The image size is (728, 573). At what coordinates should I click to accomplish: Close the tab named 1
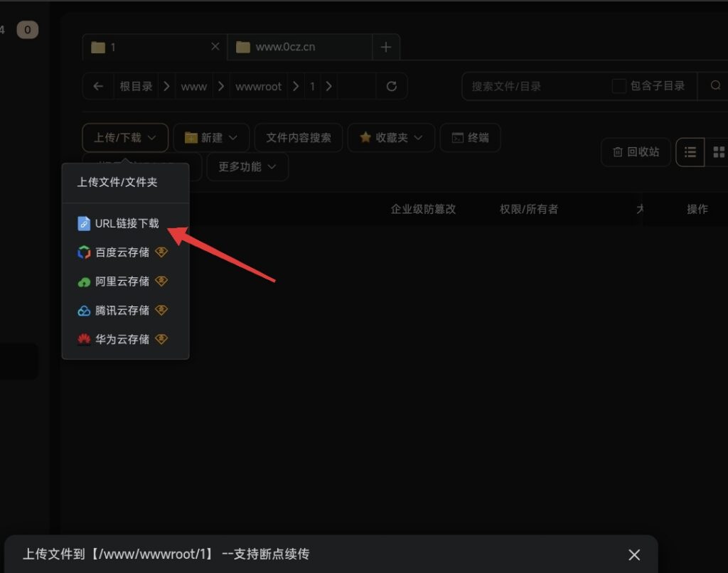click(215, 47)
